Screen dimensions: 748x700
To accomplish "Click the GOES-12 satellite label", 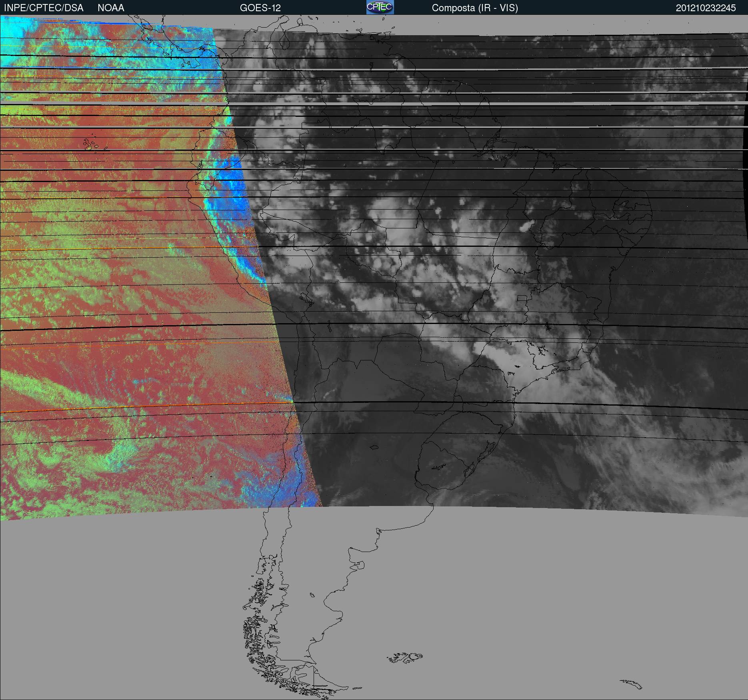I will pos(260,8).
